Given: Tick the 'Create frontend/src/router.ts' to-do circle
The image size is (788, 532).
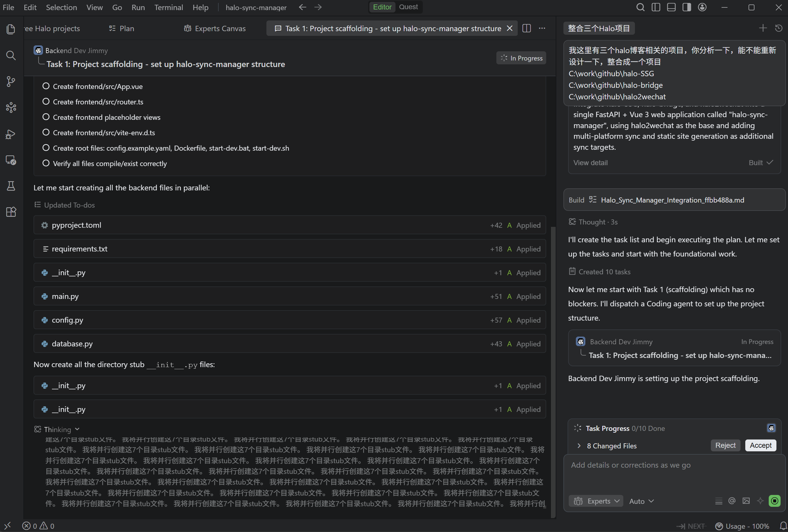Looking at the screenshot, I should point(46,102).
